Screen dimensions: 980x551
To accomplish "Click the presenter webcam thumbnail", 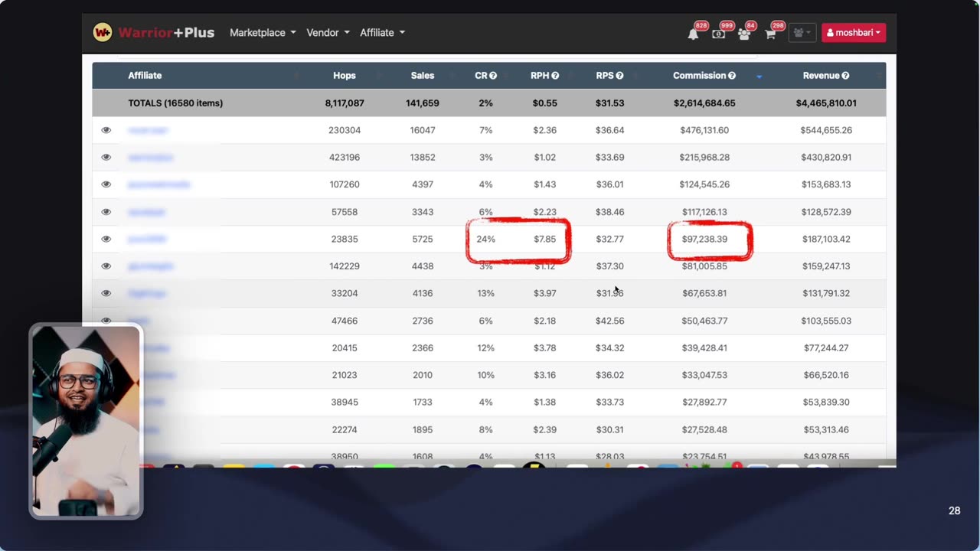I will coord(86,422).
